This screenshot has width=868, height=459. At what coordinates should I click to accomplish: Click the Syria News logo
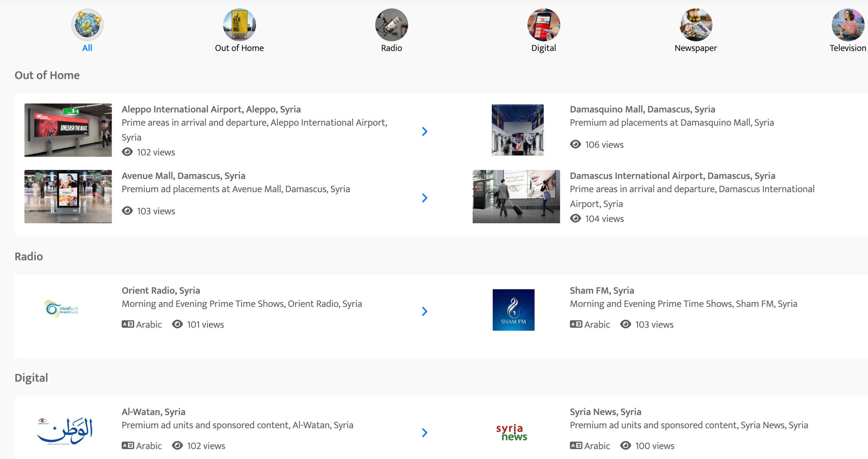click(x=511, y=432)
